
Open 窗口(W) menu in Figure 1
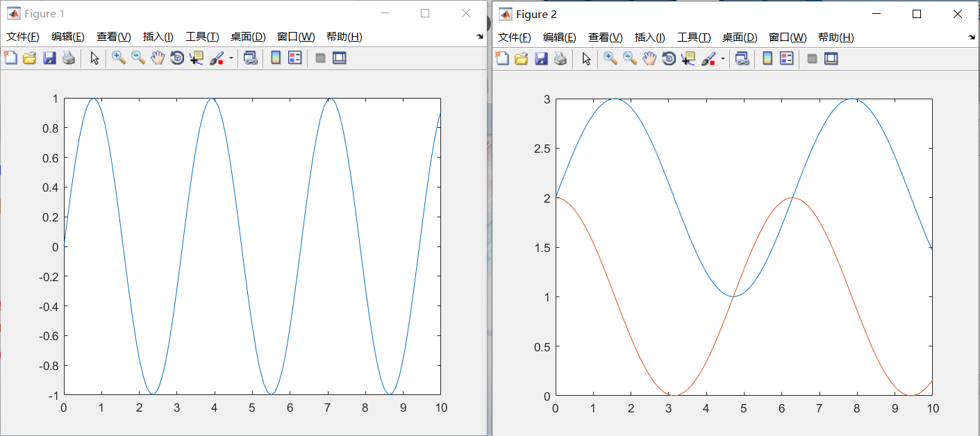click(296, 37)
